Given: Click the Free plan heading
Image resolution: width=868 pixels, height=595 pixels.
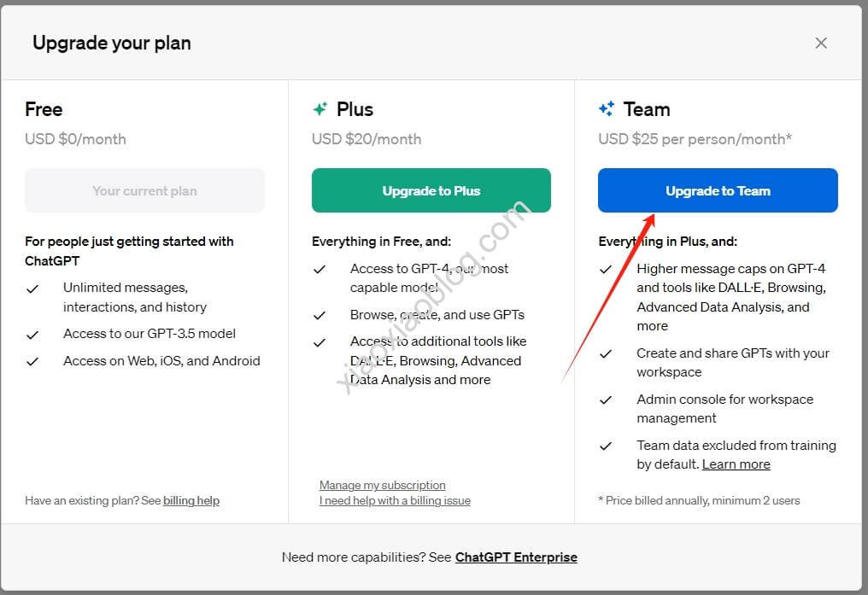Looking at the screenshot, I should 44,109.
